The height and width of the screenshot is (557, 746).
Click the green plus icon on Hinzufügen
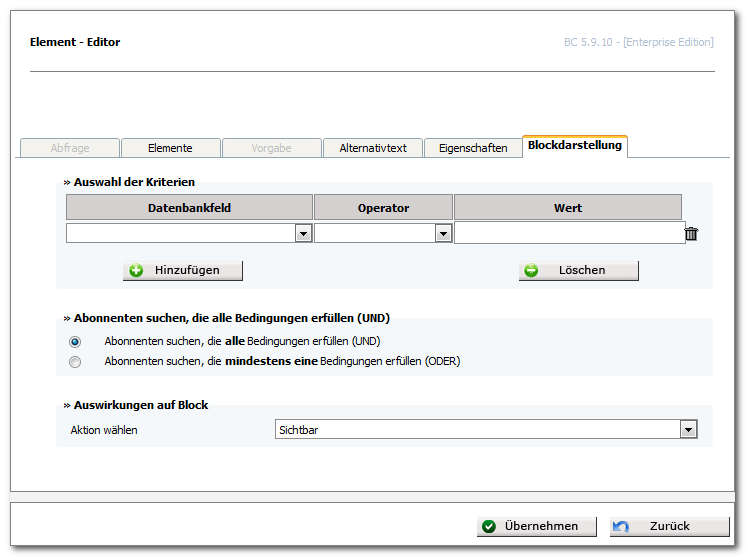pyautogui.click(x=136, y=270)
